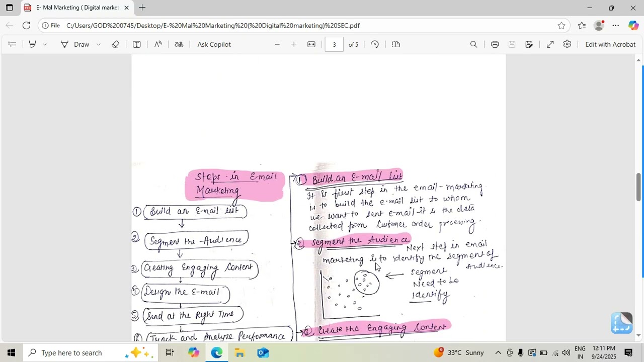Show hidden system tray icons
The image size is (644, 362).
[498, 352]
